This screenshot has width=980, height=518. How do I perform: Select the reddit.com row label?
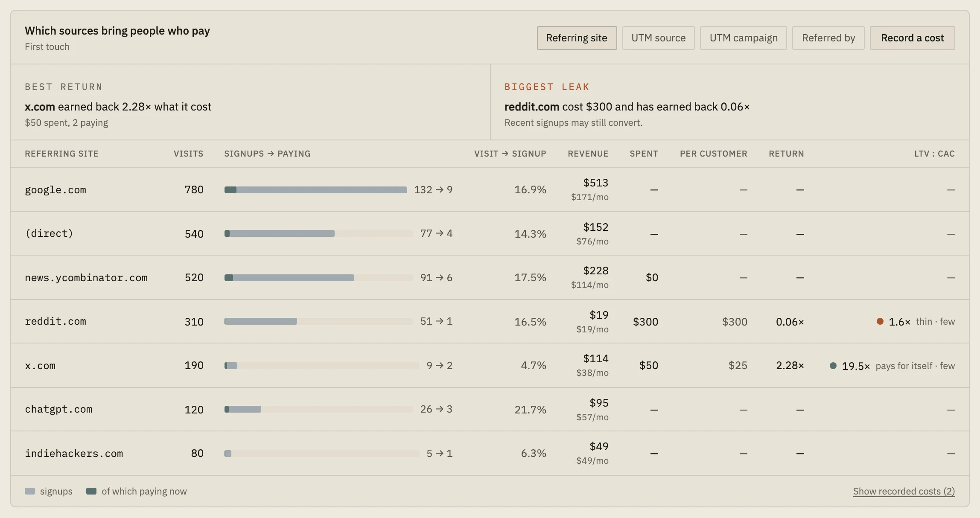tap(55, 321)
